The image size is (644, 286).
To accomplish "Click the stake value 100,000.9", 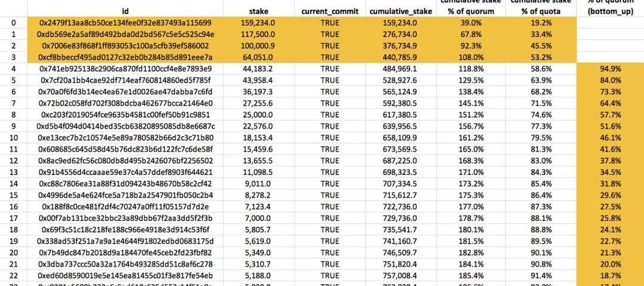I will [259, 46].
